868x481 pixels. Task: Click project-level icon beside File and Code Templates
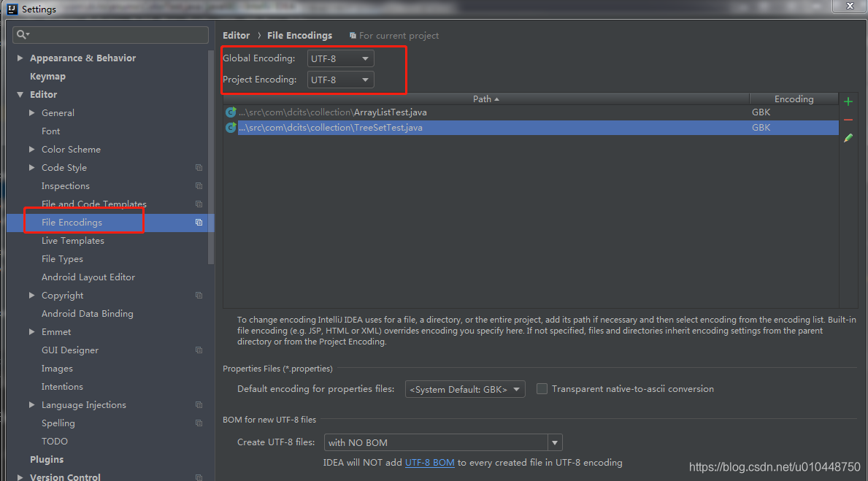coord(199,204)
